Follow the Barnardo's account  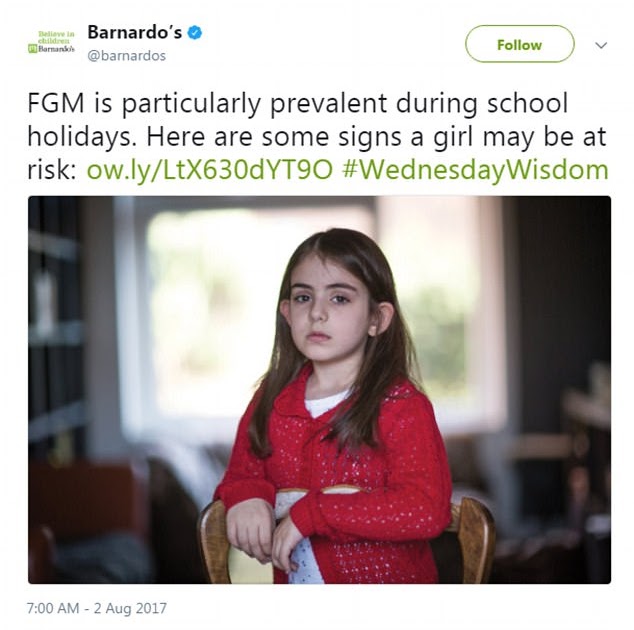point(520,44)
